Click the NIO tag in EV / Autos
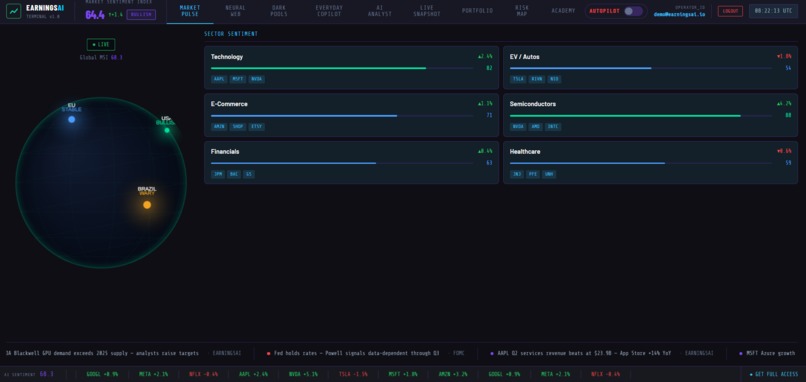The width and height of the screenshot is (806, 382). coord(554,79)
